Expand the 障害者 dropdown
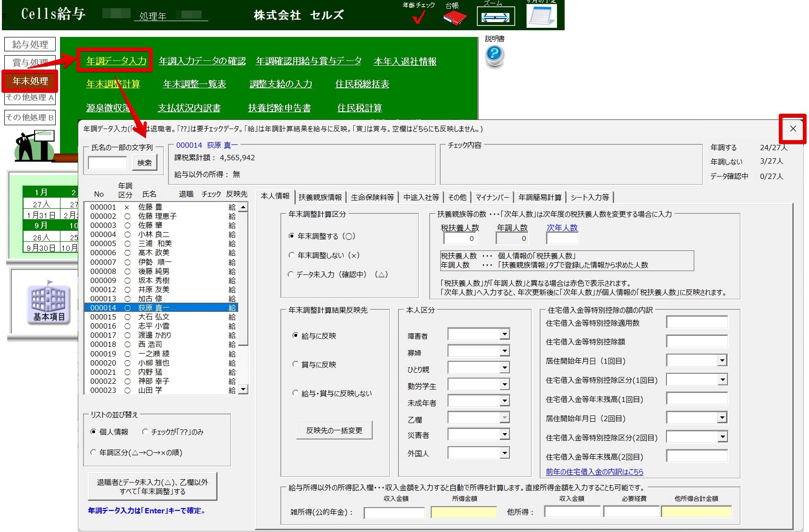Image resolution: width=809 pixels, height=532 pixels. point(504,334)
